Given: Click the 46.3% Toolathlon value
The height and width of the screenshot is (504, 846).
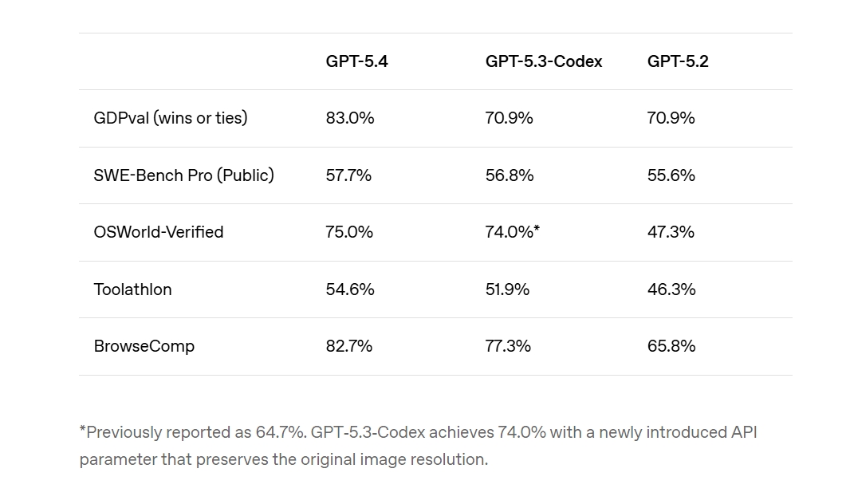Looking at the screenshot, I should pos(671,289).
